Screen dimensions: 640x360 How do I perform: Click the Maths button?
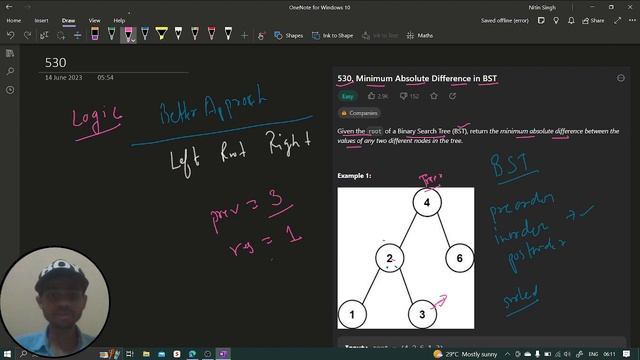(420, 36)
